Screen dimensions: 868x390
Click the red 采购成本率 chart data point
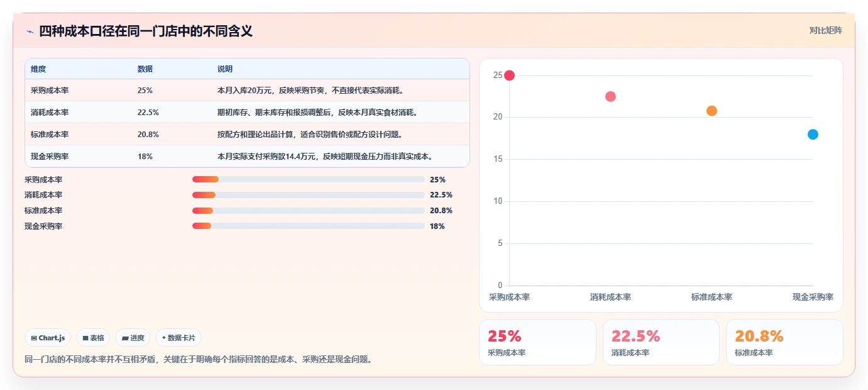(x=509, y=75)
